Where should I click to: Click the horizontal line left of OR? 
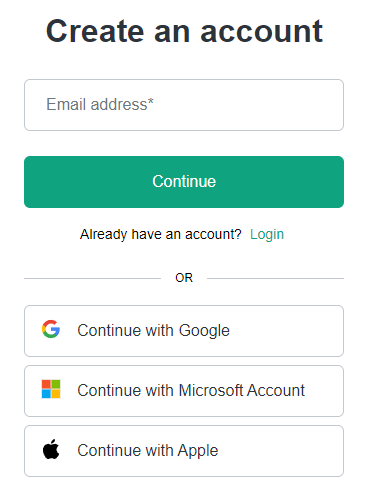click(92, 278)
